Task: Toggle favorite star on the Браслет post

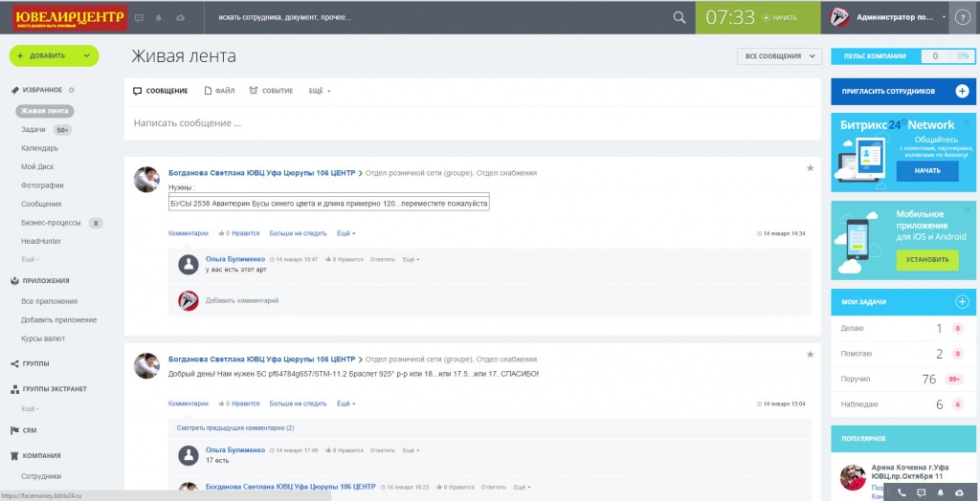Action: pos(810,355)
